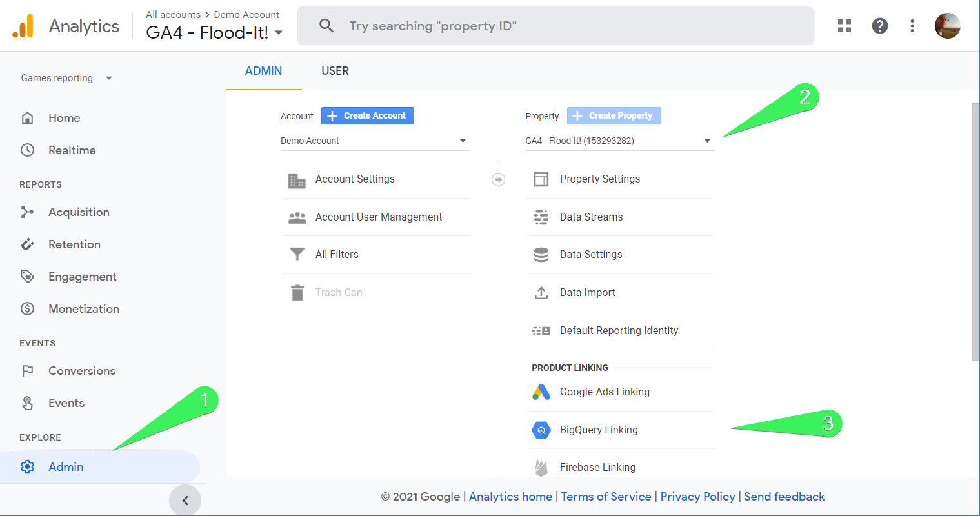Open BigQuery Linking

pos(599,430)
